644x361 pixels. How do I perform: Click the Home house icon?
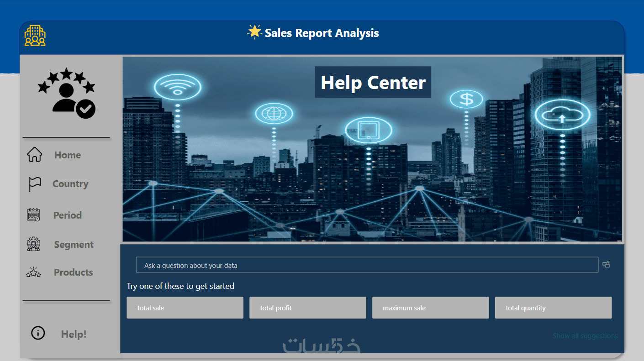(34, 155)
